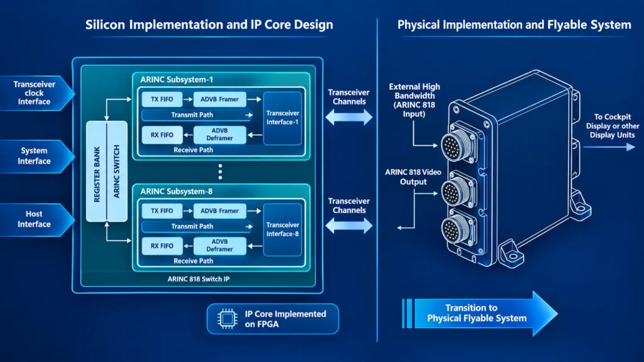The image size is (644, 362).
Task: Click the ARINC Subsystem-1 heading
Action: (177, 80)
